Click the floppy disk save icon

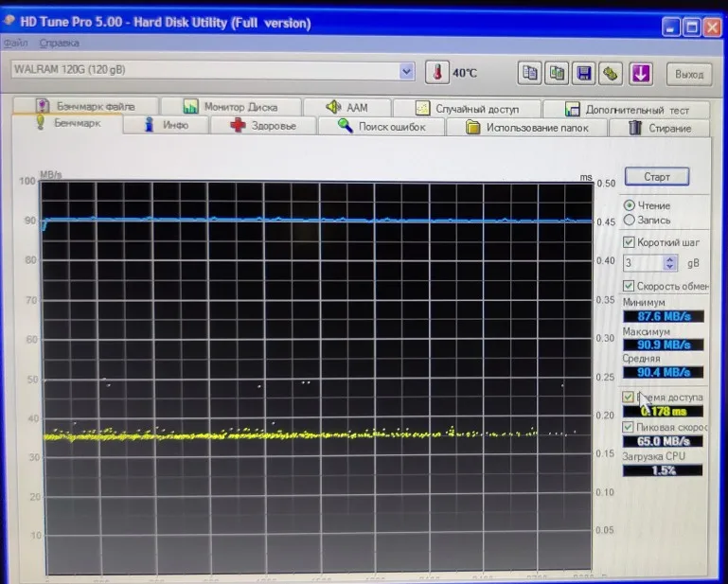pos(584,73)
